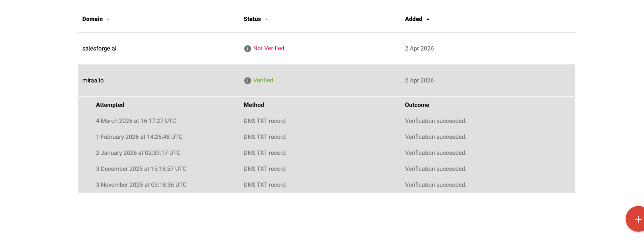Select the 4 March 2026 verification attempt
Viewport: 644px width, 242px height.
pos(136,121)
